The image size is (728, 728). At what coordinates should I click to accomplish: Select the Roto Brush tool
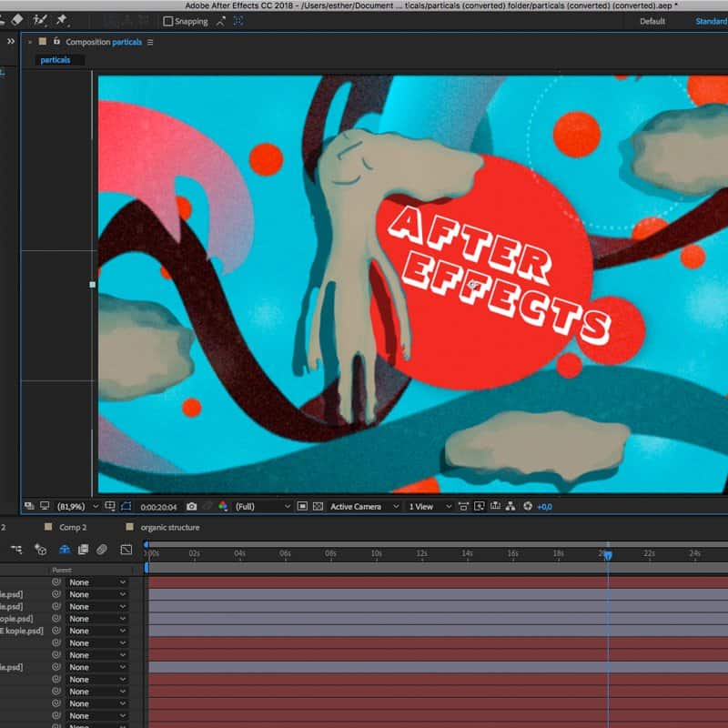click(x=40, y=20)
